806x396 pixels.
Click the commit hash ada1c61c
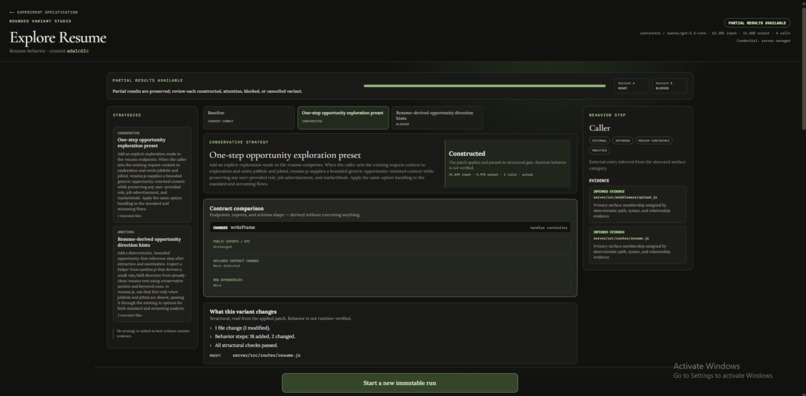(78, 51)
